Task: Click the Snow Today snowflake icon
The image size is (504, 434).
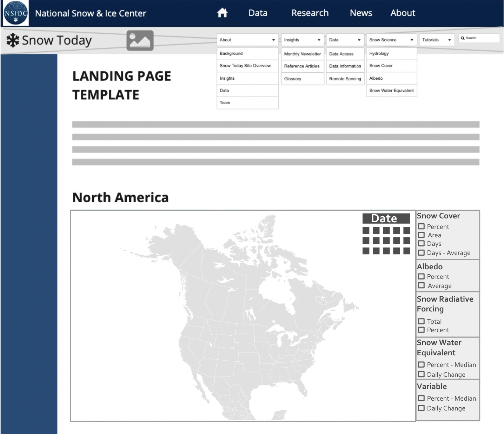Action: 13,40
